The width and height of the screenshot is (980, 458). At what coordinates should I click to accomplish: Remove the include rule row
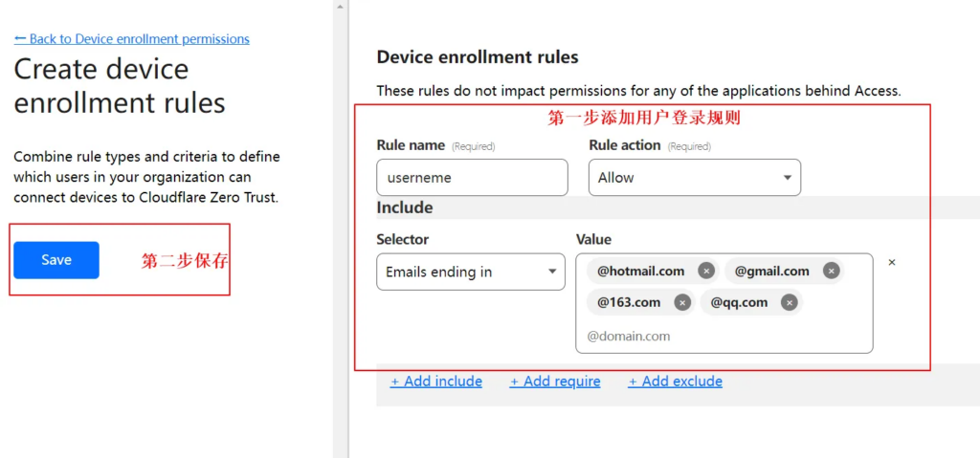892,262
